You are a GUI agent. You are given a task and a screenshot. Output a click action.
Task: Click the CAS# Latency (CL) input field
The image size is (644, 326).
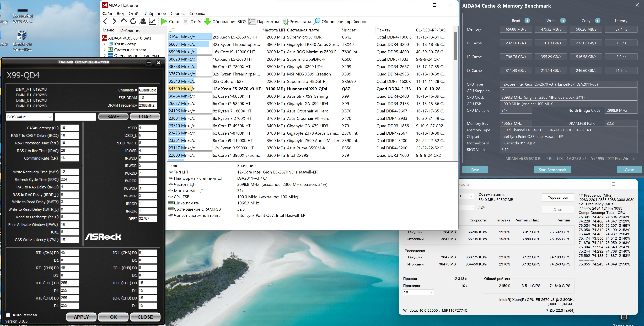(69, 128)
